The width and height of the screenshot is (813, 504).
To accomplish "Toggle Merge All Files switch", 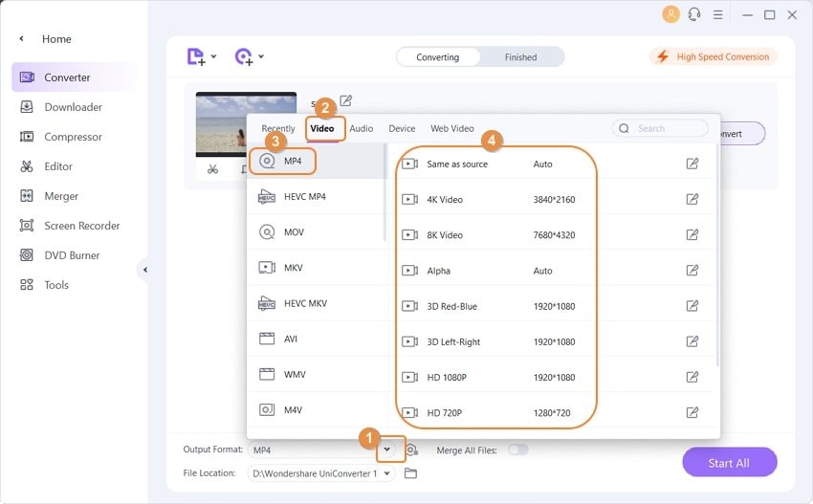I will (518, 449).
